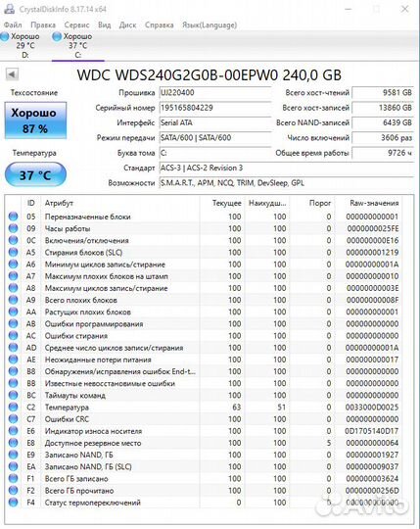Click the Буква тома field C:
The width and height of the screenshot is (420, 529).
(x=214, y=153)
